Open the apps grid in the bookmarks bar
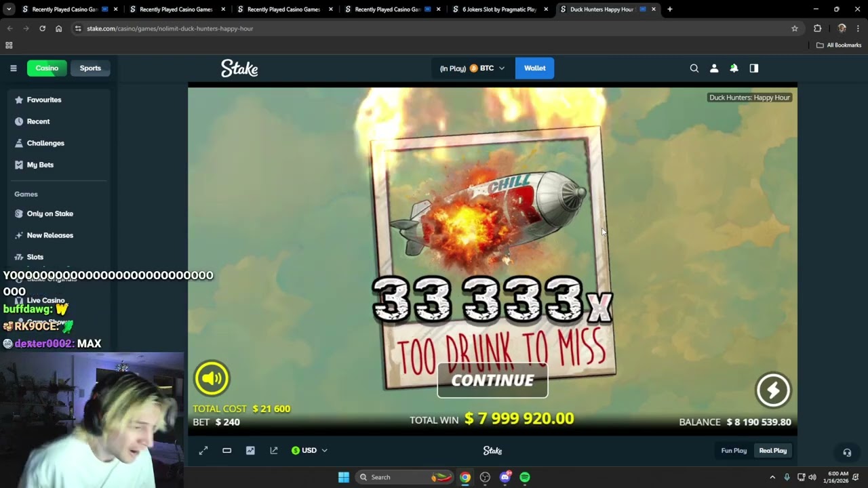This screenshot has width=868, height=488. tap(9, 45)
